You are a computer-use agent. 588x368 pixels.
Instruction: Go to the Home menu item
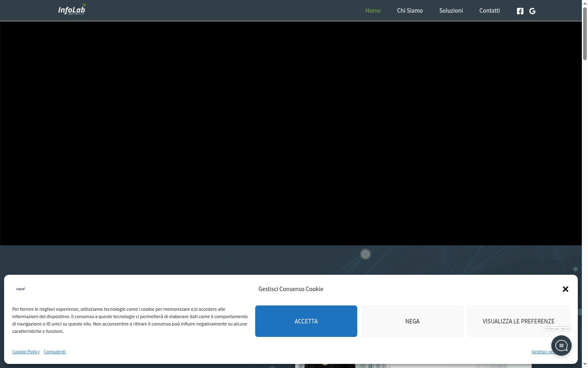coord(373,11)
